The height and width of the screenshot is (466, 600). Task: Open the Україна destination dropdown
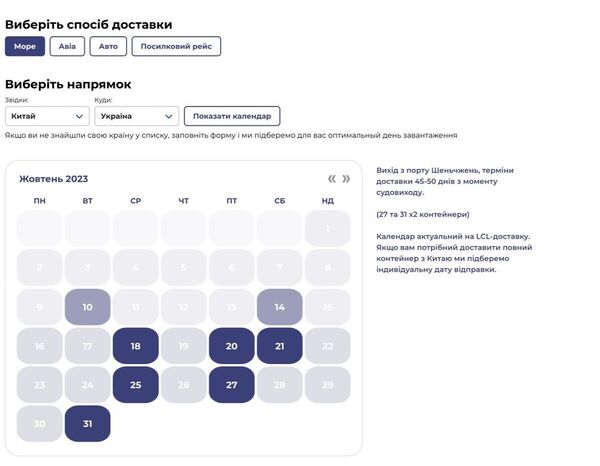(137, 116)
